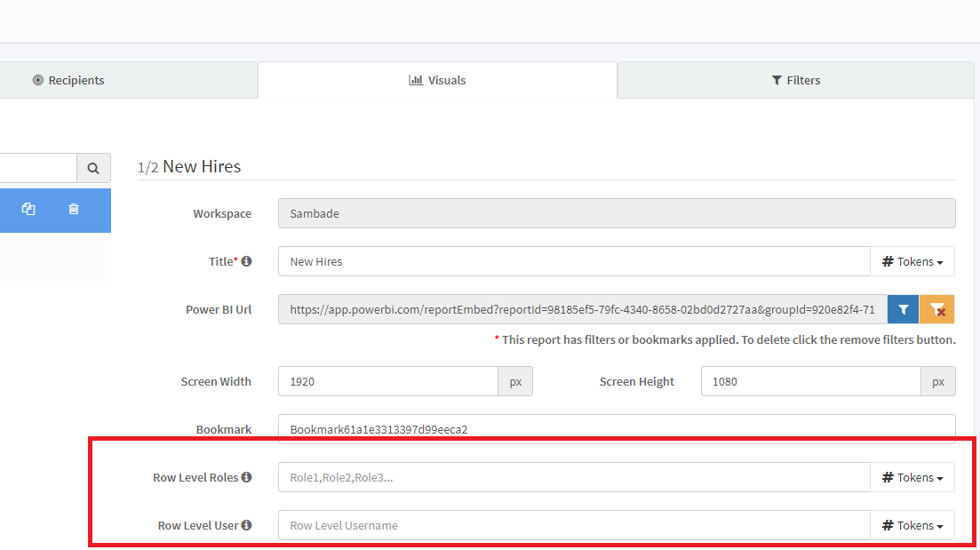
Task: Click the Row Level Roles input field
Action: 573,478
